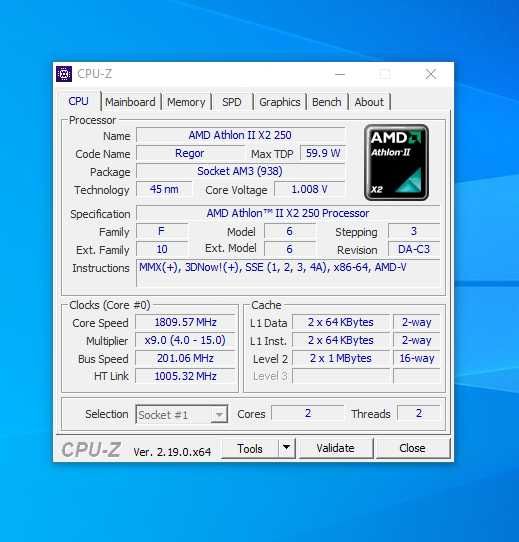Click the Multiplier value x9.0 (4.0 - 15.0)
Image resolution: width=519 pixels, height=542 pixels.
pyautogui.click(x=185, y=340)
